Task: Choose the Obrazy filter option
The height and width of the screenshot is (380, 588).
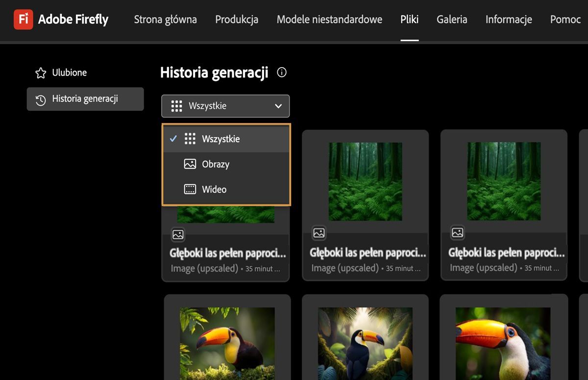Action: 215,164
